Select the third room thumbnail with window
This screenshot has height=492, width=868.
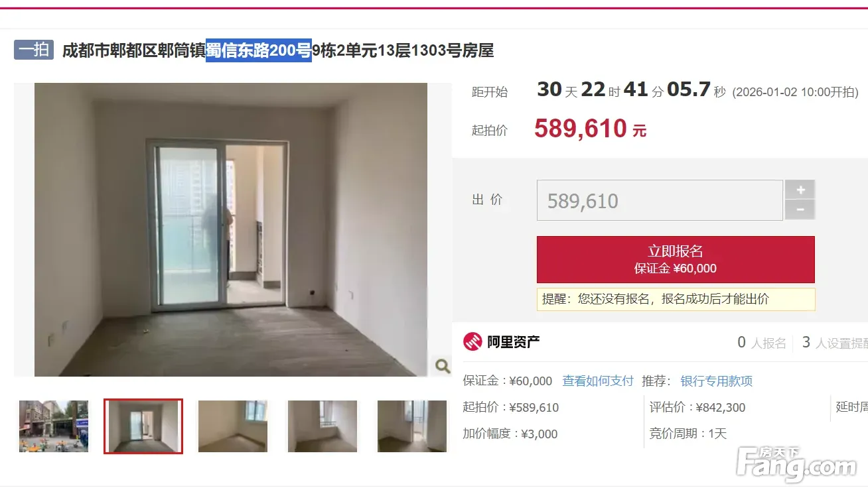(233, 426)
